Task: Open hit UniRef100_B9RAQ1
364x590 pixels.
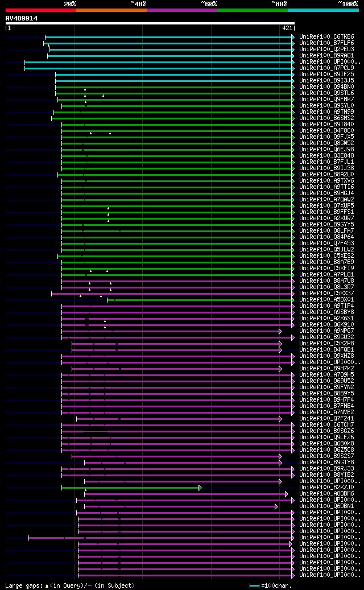Action: [x=326, y=56]
